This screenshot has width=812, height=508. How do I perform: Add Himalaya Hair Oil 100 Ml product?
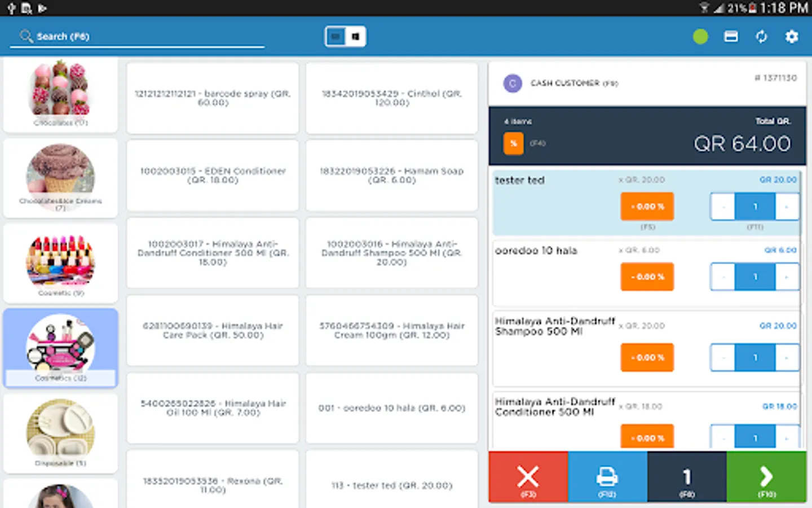(213, 408)
